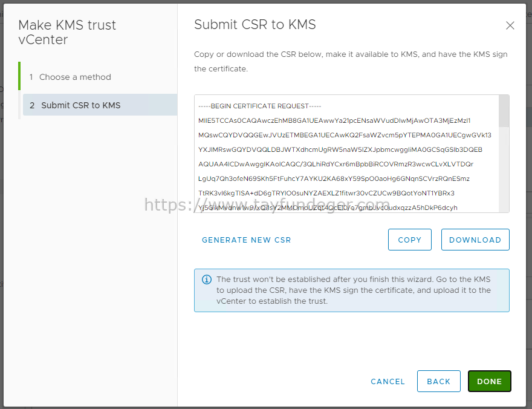Go to step 1 Choose a method

coord(75,77)
